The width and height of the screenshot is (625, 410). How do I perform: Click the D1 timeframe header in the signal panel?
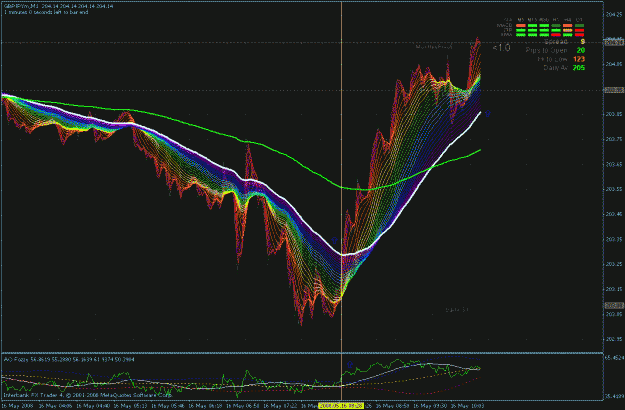tap(579, 20)
